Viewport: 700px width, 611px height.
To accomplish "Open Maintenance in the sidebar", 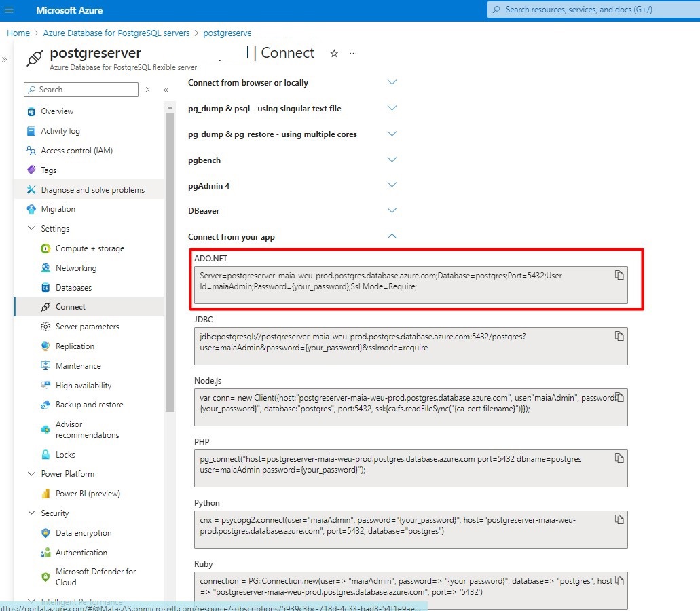I will [x=78, y=366].
